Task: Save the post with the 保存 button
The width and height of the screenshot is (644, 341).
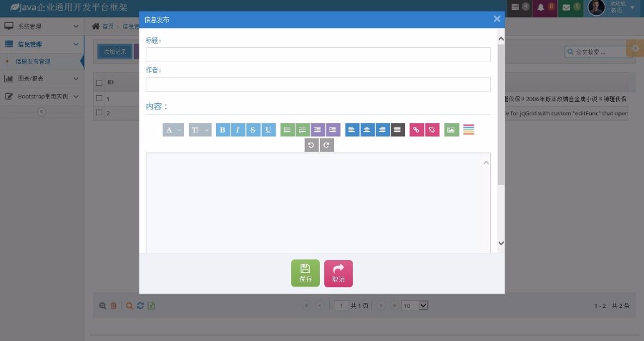Action: pyautogui.click(x=305, y=273)
